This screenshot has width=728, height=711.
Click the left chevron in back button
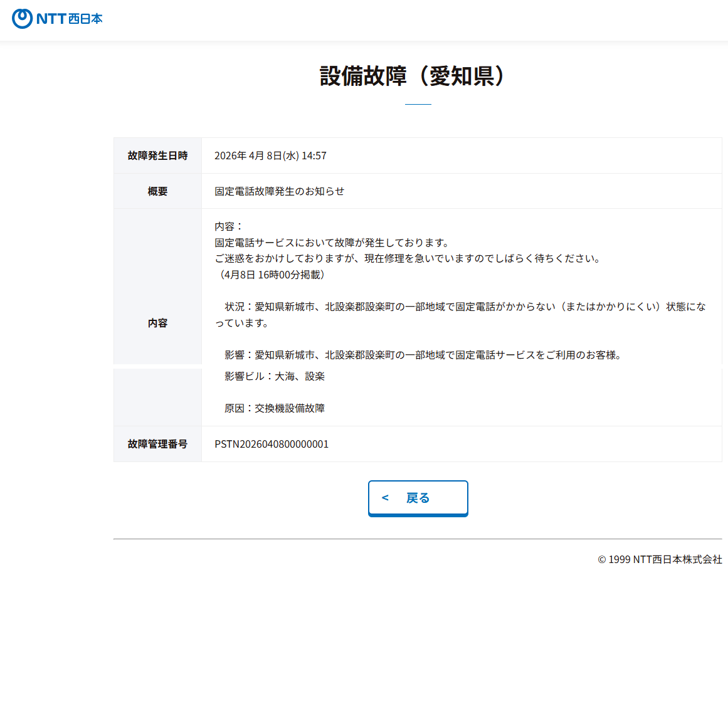pos(385,498)
